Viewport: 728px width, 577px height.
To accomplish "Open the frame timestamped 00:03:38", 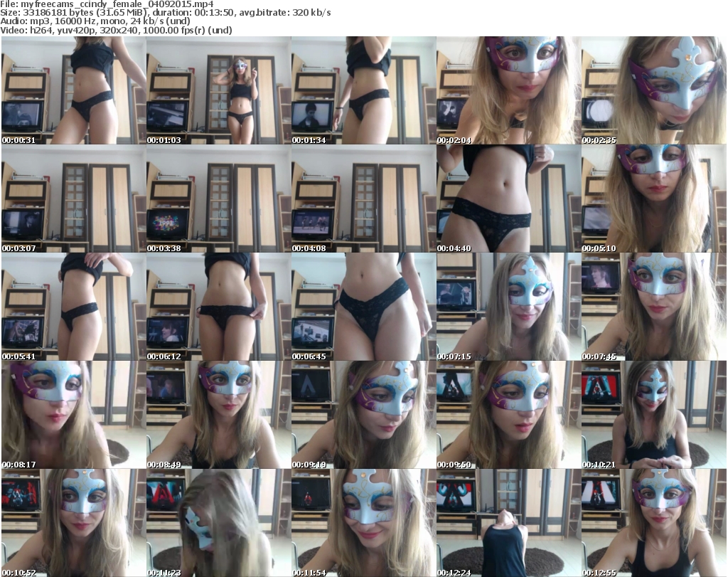I will point(219,198).
